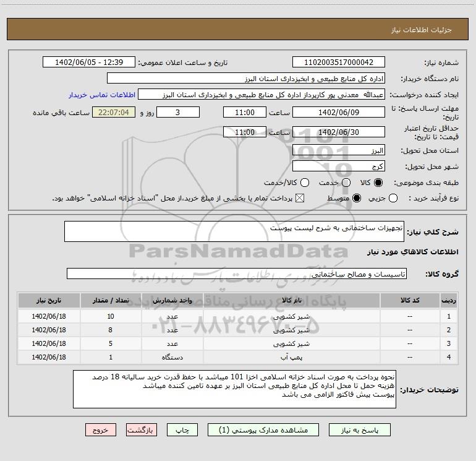Viewport: 476px width, 461px height.
Task: Click شیر کشویی in row 1
Action: [291, 317]
